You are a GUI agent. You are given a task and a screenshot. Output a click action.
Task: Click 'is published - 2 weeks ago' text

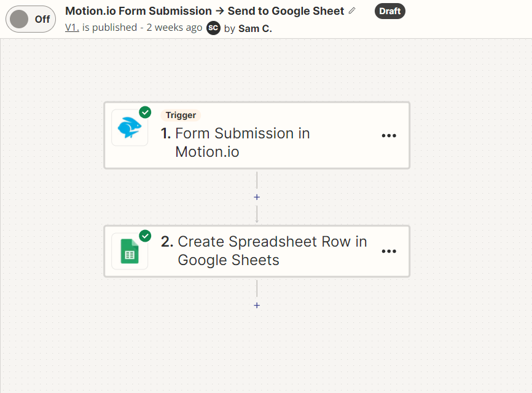click(142, 27)
